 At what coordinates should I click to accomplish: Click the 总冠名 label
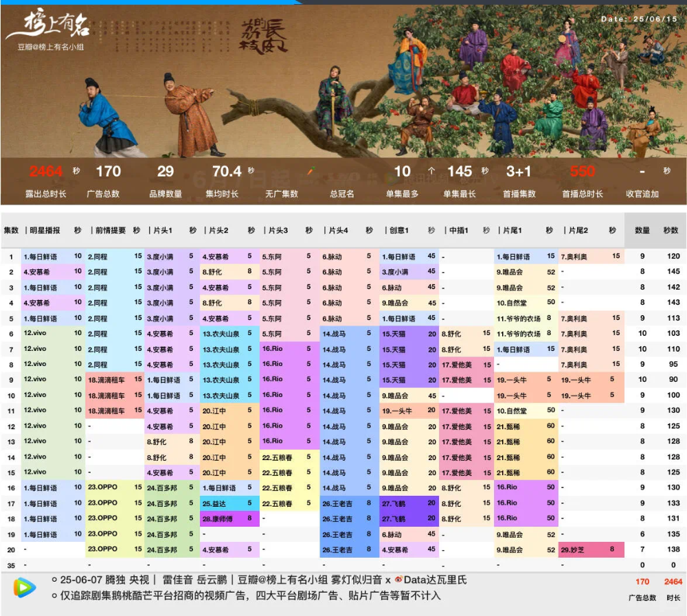(x=341, y=194)
